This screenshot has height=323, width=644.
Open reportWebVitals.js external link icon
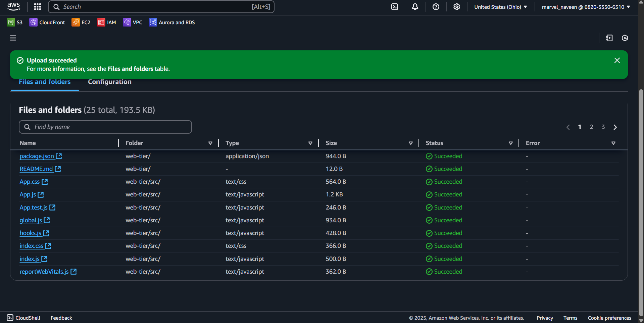(73, 272)
